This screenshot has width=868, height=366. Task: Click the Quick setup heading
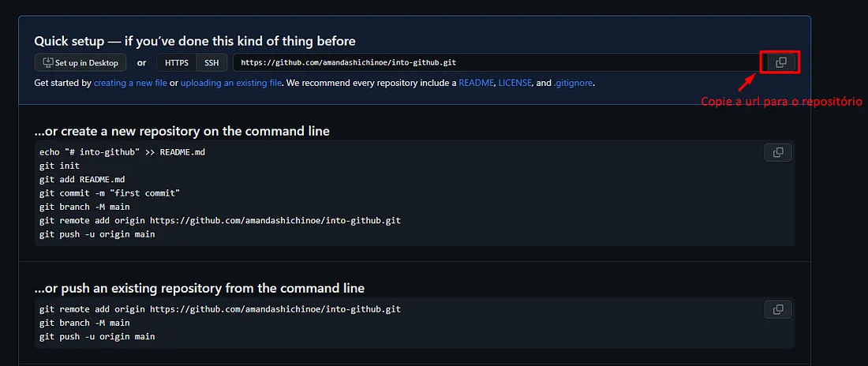[x=195, y=41]
